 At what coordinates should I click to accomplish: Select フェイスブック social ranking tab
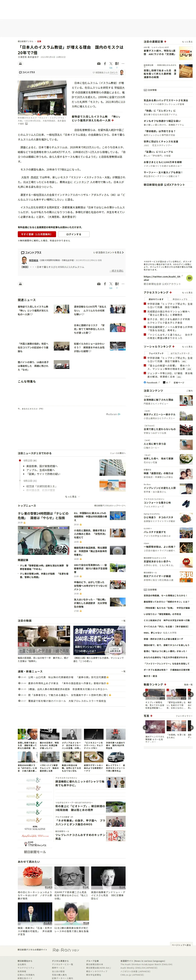coord(156,353)
